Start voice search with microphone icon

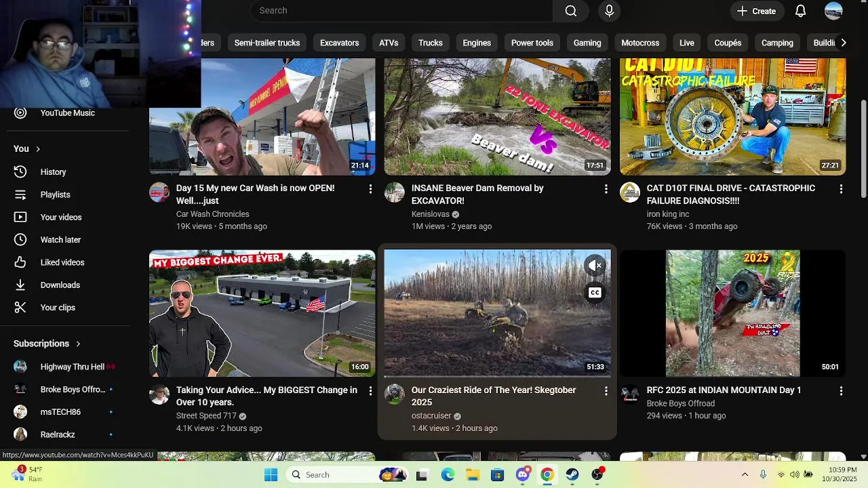pos(609,11)
